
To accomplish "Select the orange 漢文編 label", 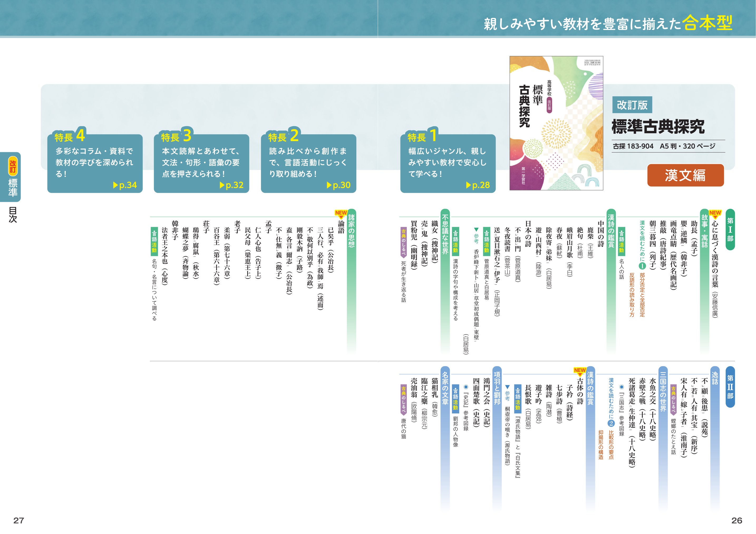I will [685, 175].
